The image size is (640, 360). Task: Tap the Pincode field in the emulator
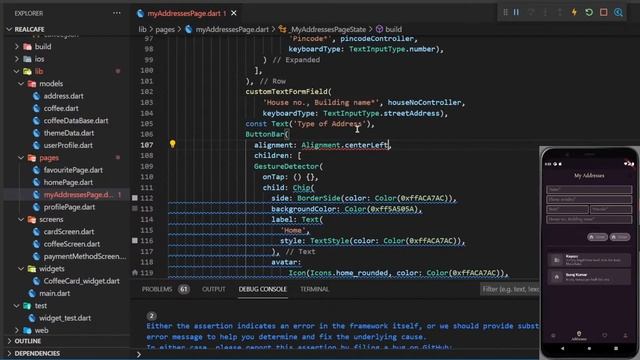point(611,209)
